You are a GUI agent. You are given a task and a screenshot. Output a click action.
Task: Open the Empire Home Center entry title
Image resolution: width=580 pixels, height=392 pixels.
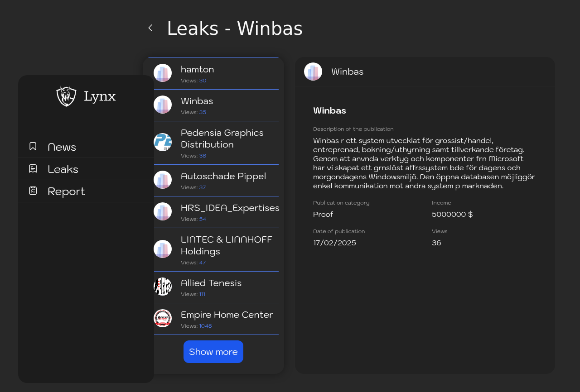(227, 315)
